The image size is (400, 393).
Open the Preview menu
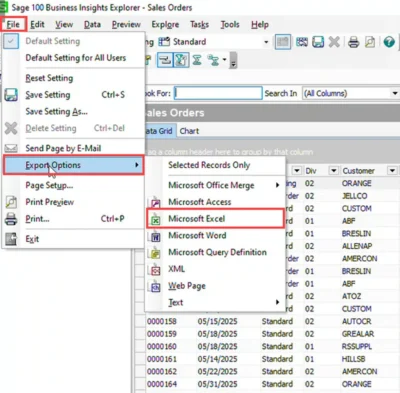126,24
